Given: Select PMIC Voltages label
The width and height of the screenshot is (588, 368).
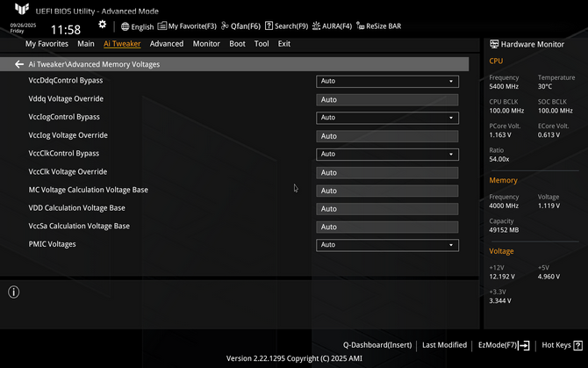Looking at the screenshot, I should [x=52, y=244].
